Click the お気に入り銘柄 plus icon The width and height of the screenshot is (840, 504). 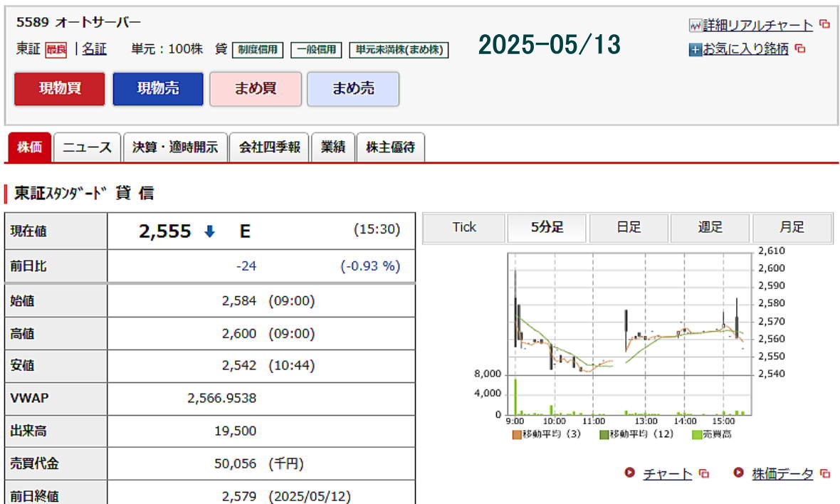point(695,50)
